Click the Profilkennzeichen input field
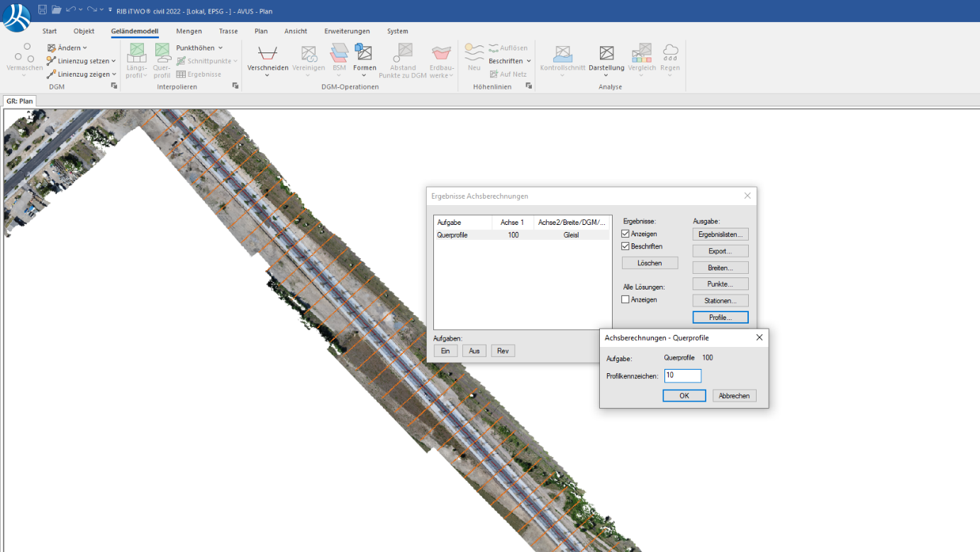980x552 pixels. pyautogui.click(x=682, y=376)
